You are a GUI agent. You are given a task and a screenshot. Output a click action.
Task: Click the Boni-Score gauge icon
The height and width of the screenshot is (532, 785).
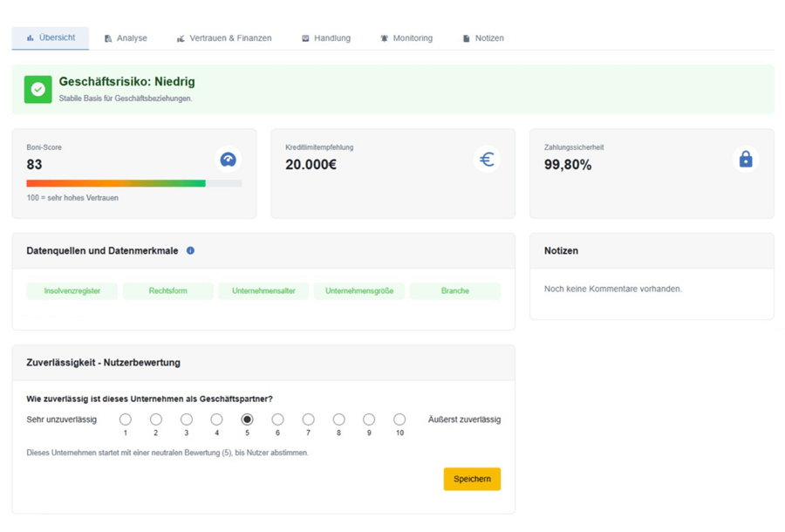228,160
